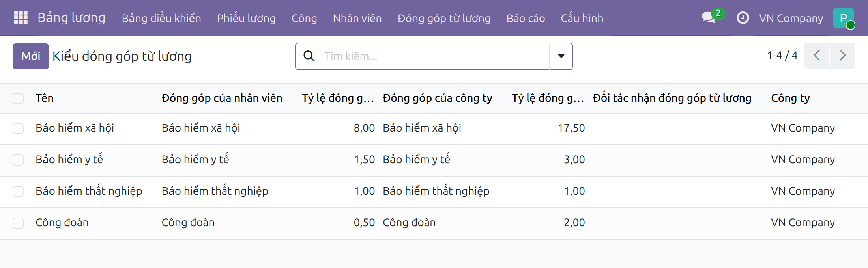Click the pager counter 1-4 / 4
Image resolution: width=868 pixels, height=268 pixels.
tap(782, 56)
